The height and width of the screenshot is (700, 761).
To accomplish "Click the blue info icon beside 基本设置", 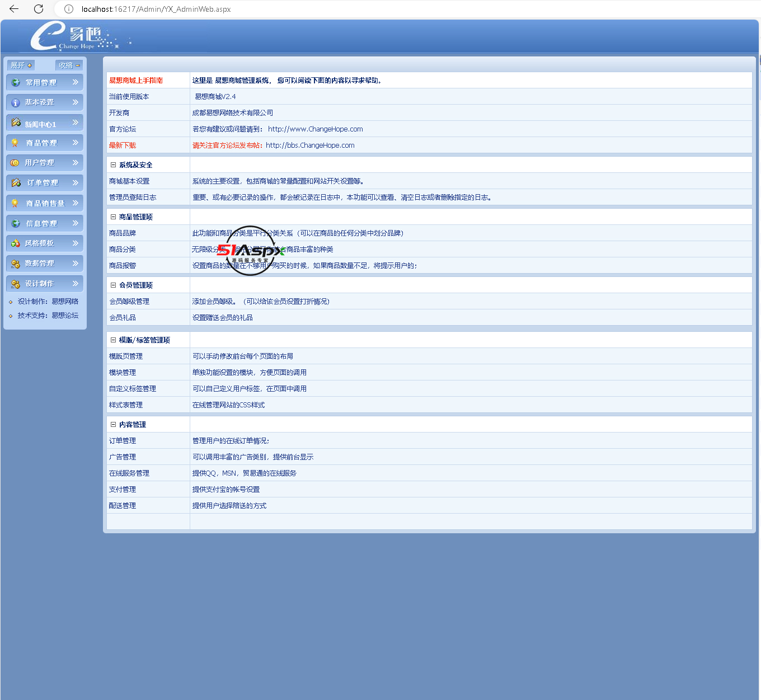I will tap(16, 102).
